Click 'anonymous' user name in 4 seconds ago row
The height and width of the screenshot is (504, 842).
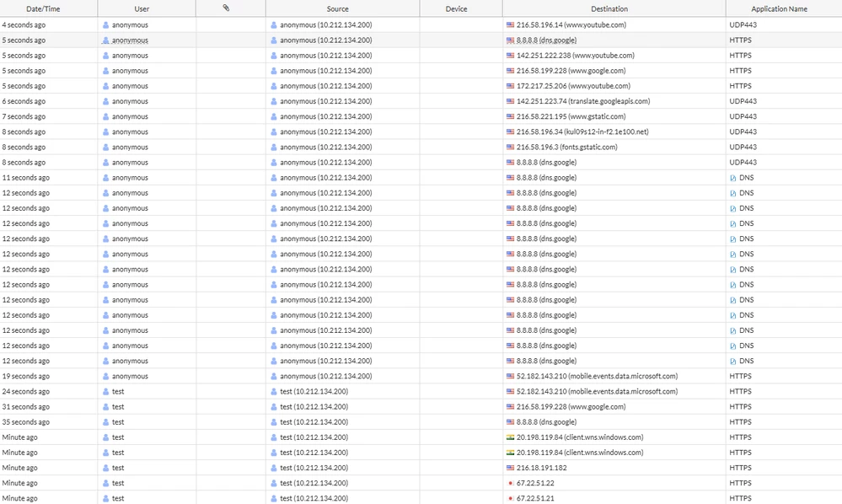coord(130,24)
